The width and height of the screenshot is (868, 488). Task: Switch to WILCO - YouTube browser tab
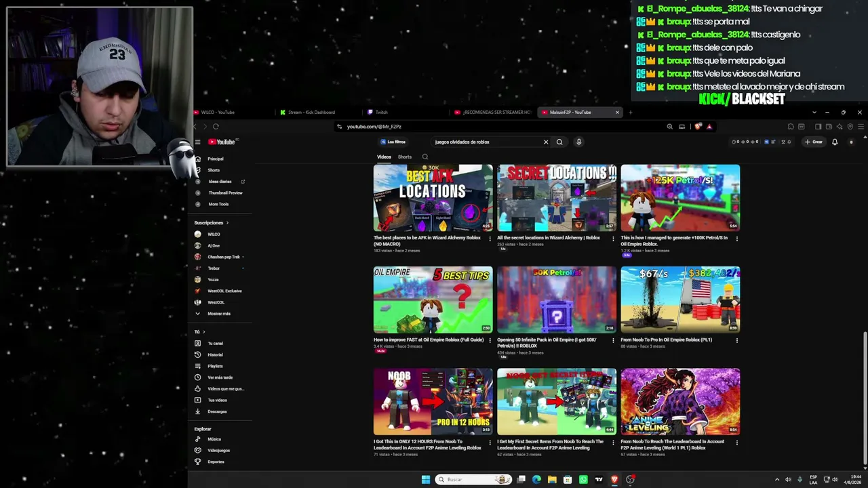tap(232, 113)
